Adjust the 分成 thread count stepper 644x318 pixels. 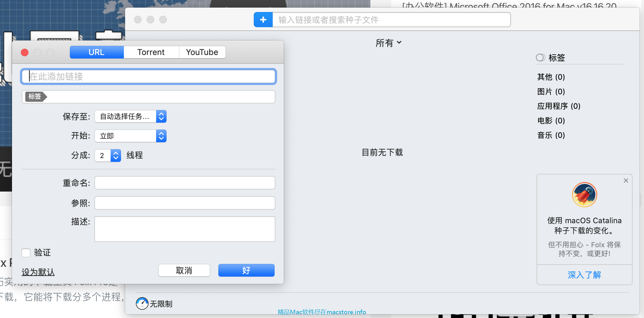[116, 156]
